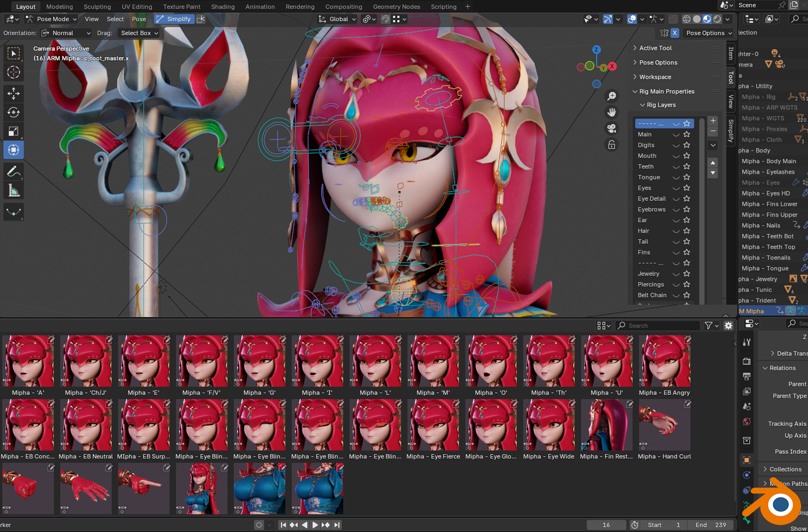The width and height of the screenshot is (808, 532).
Task: Play the animation forward
Action: pos(315,525)
